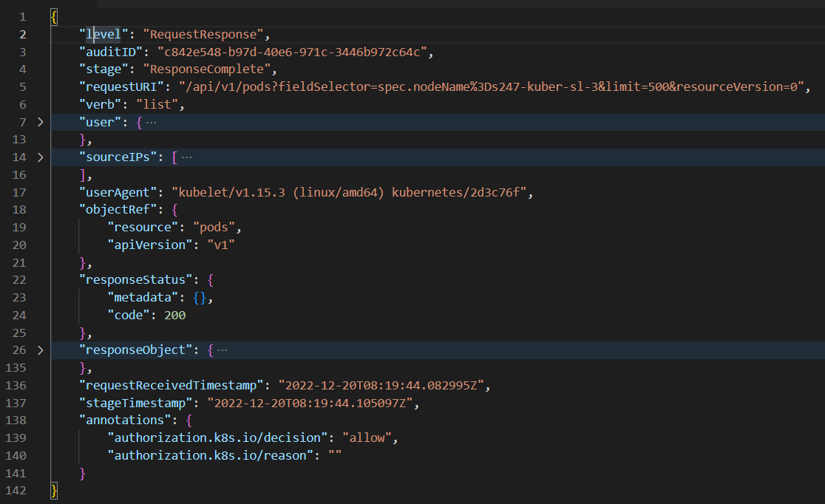825x504 pixels.
Task: Click the empty braces after "metadata"
Action: point(204,298)
